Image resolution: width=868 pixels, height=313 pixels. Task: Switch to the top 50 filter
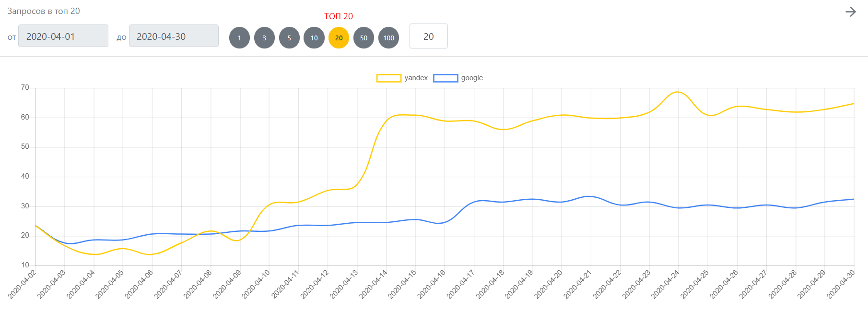point(364,38)
